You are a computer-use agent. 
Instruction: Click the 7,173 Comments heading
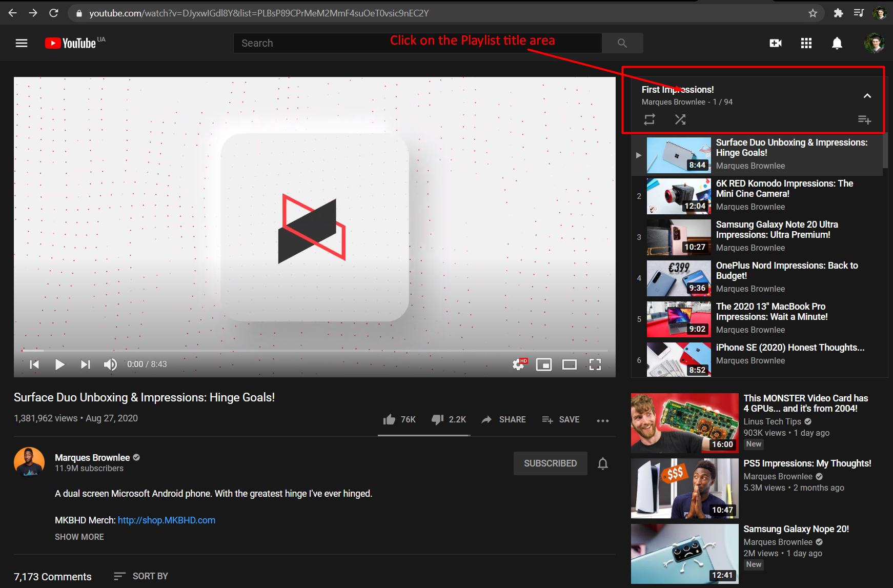53,577
